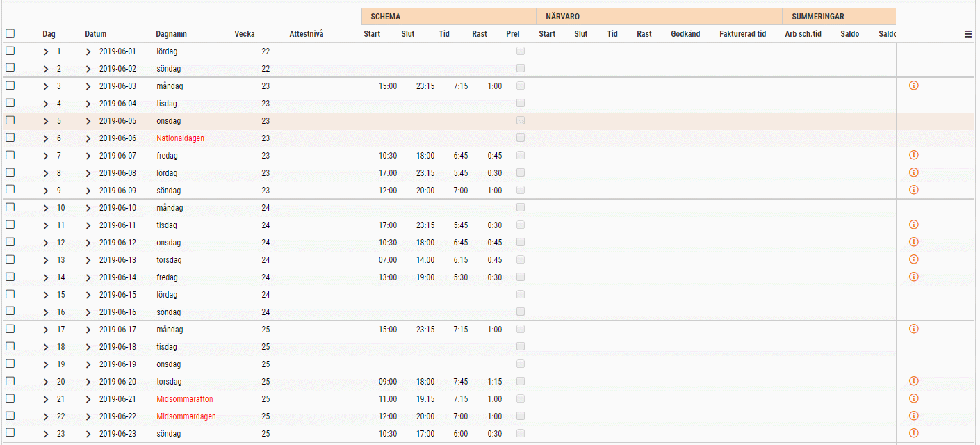
Task: Click the schema time value 5:30
Action: coord(461,277)
